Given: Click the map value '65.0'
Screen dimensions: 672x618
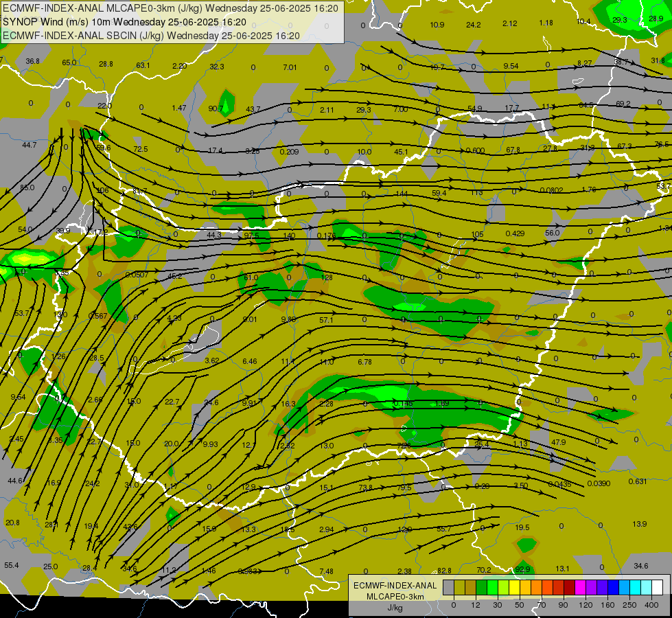Looking at the screenshot, I should pos(69,62).
